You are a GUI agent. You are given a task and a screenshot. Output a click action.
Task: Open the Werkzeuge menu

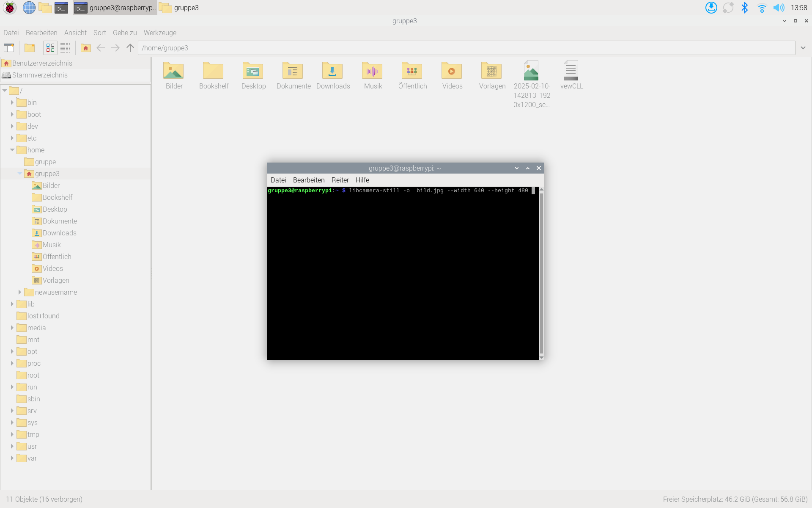[x=160, y=33]
